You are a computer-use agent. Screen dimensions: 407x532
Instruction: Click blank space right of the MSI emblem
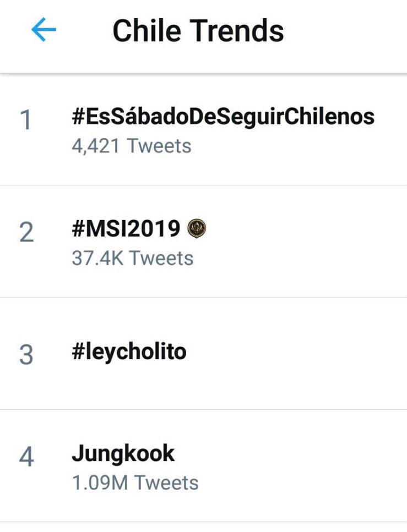(303, 229)
